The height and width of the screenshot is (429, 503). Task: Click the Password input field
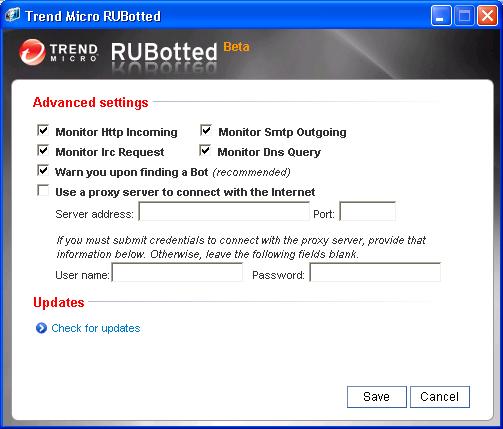375,272
